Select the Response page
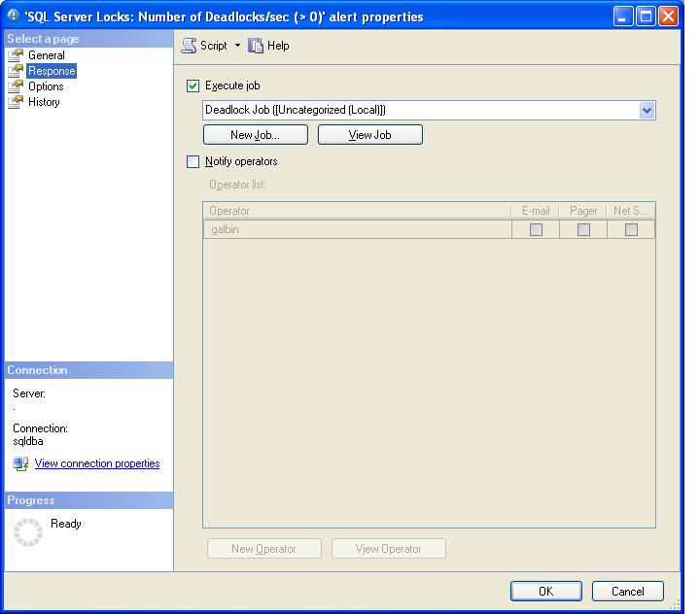This screenshot has height=614, width=700. pyautogui.click(x=52, y=71)
